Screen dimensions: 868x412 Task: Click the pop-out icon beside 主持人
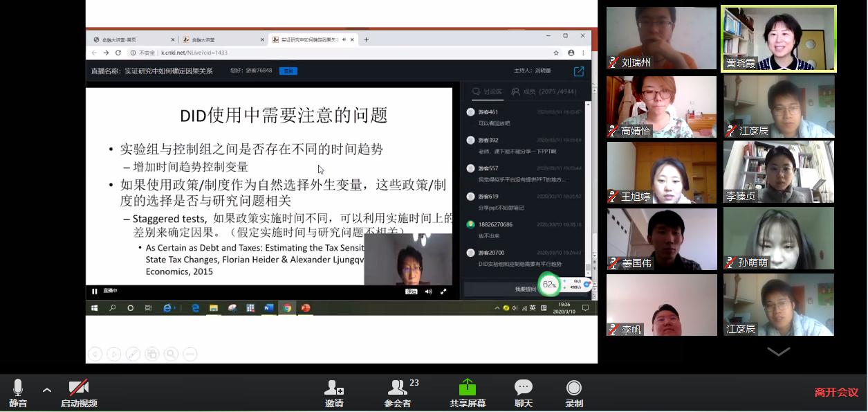pyautogui.click(x=579, y=71)
